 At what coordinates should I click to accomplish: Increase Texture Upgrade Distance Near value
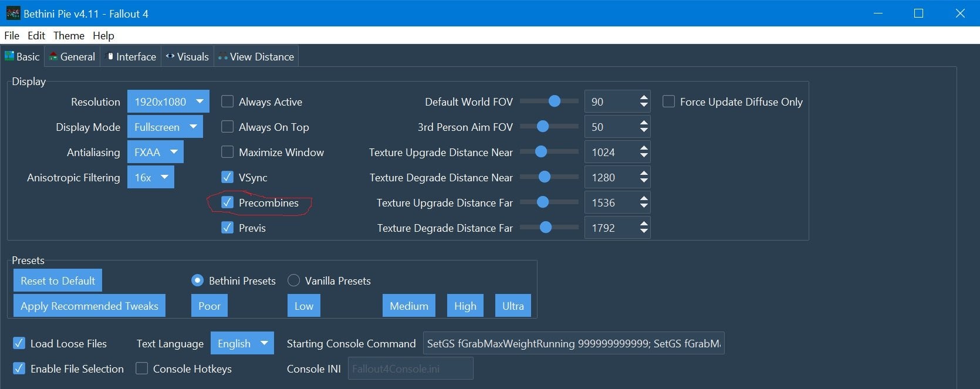tap(644, 148)
